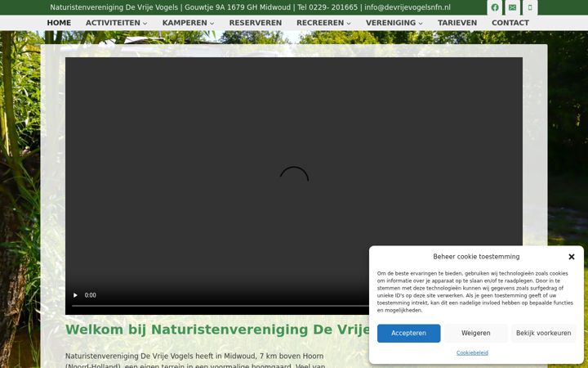Click the mobile phone icon

pos(530,7)
